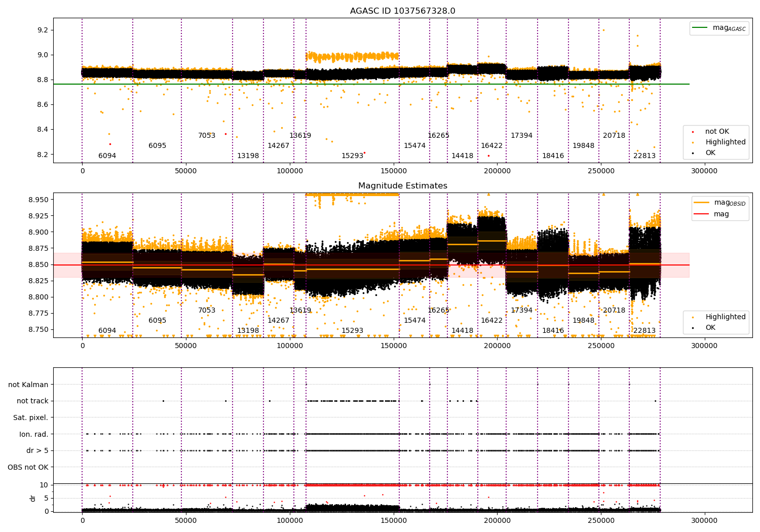
Task: Click 'Highlighted' legend entry in Magnitude Estimates plot
Action: (719, 317)
